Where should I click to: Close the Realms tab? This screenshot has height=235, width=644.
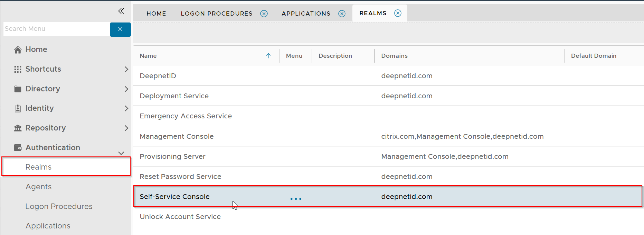[x=398, y=13]
